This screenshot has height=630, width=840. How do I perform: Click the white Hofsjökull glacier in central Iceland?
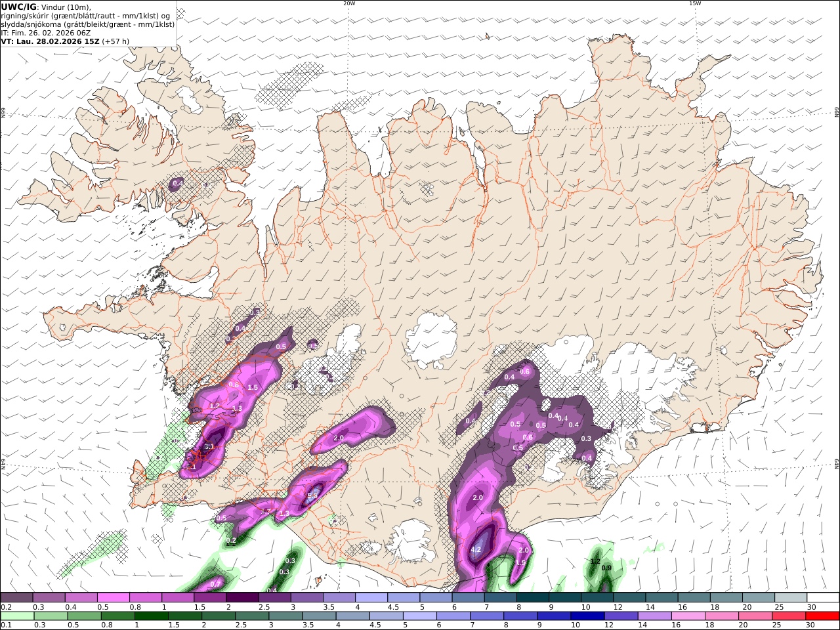click(x=431, y=340)
